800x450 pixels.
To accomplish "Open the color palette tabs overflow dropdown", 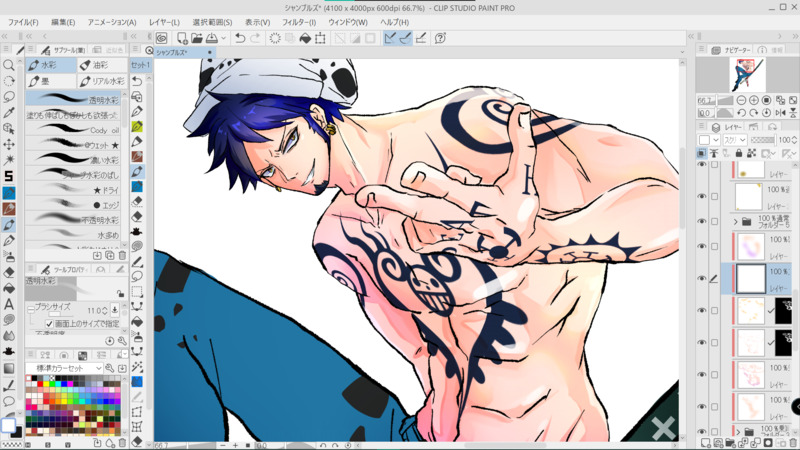I will pos(125,354).
